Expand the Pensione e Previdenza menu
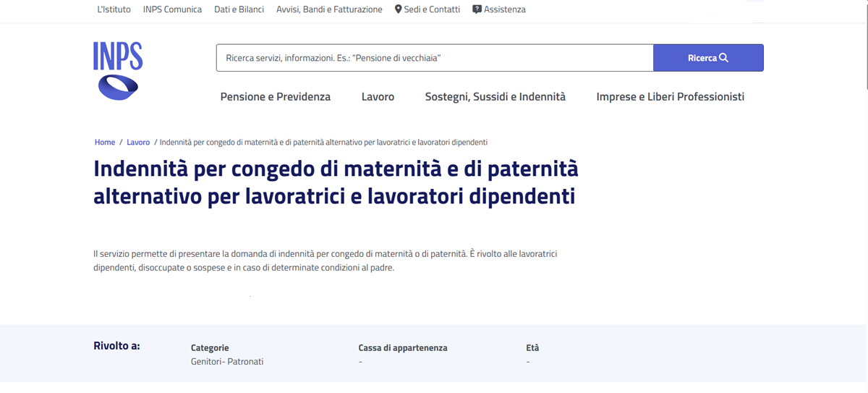 click(276, 96)
